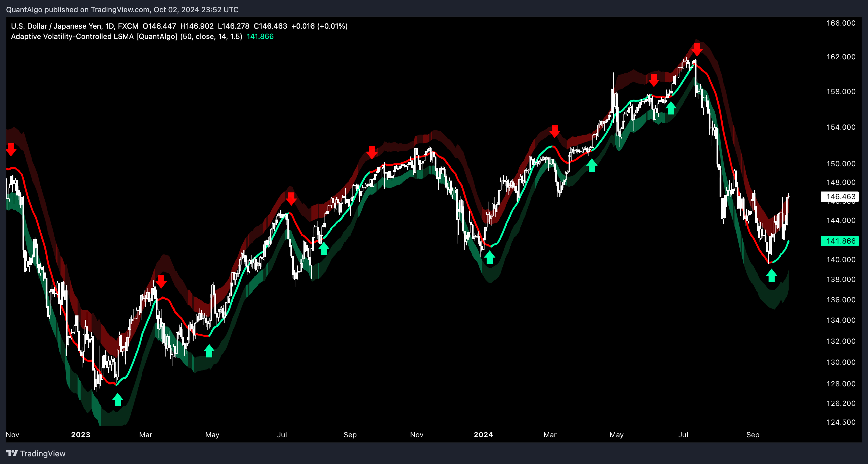This screenshot has height=464, width=868.
Task: Click the bold 2023 year label on time axis
Action: (x=81, y=435)
